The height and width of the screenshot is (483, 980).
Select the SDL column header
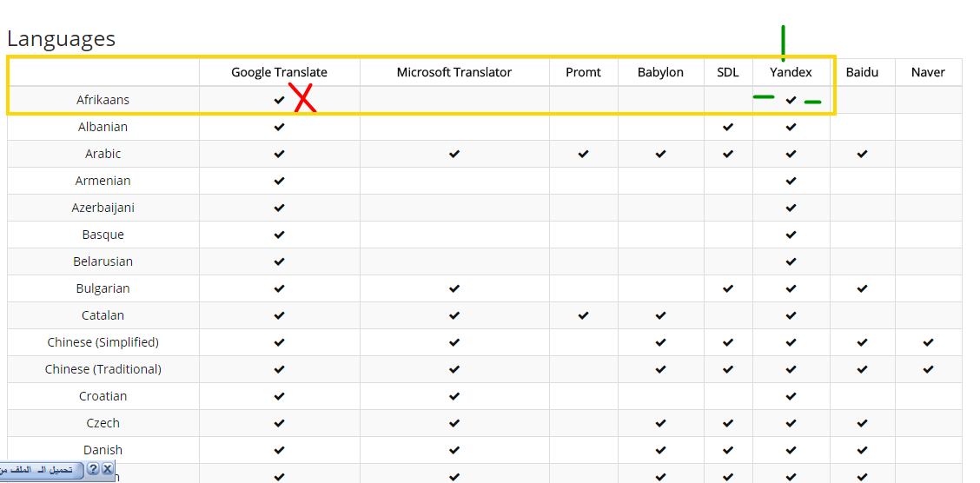tap(728, 72)
